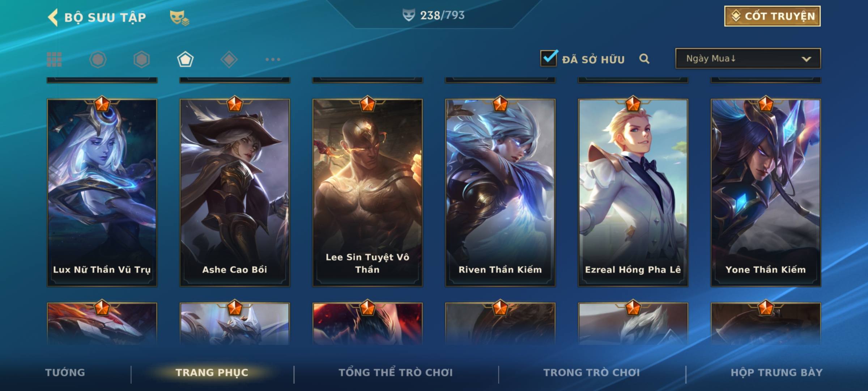Viewport: 868px width, 391px height.
Task: Go back using the Bộ Sưu Tập arrow
Action: click(53, 17)
